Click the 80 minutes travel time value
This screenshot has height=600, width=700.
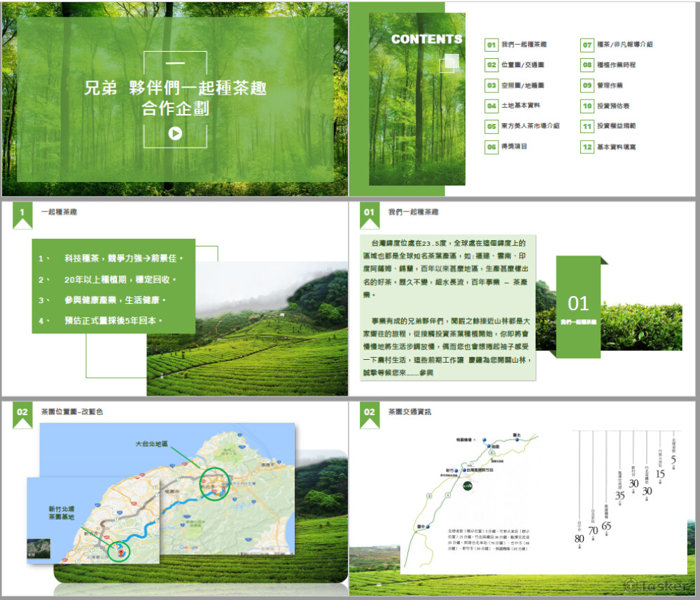[580, 539]
